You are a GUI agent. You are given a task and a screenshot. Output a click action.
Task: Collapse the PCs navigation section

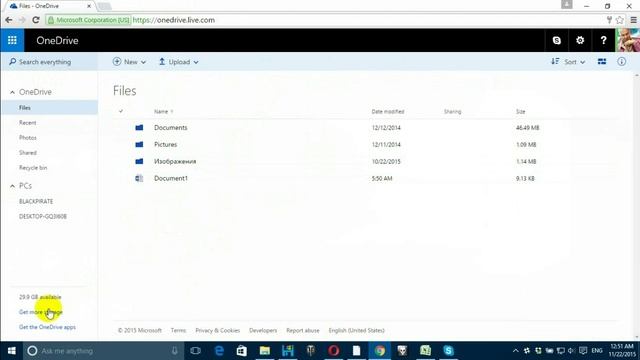(12, 186)
